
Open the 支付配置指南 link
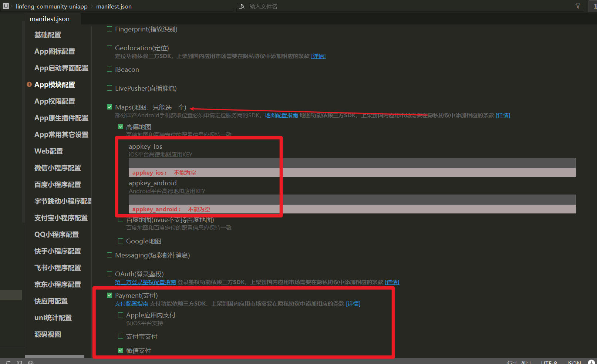tap(132, 304)
